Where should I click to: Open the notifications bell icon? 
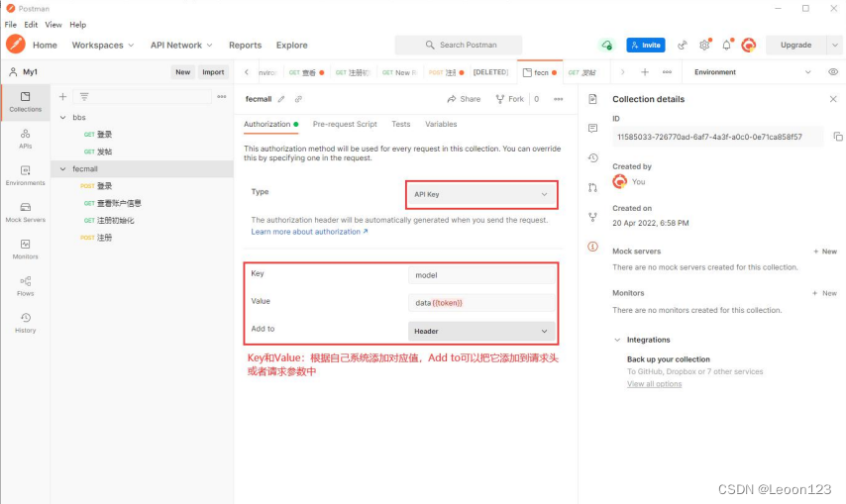click(727, 45)
